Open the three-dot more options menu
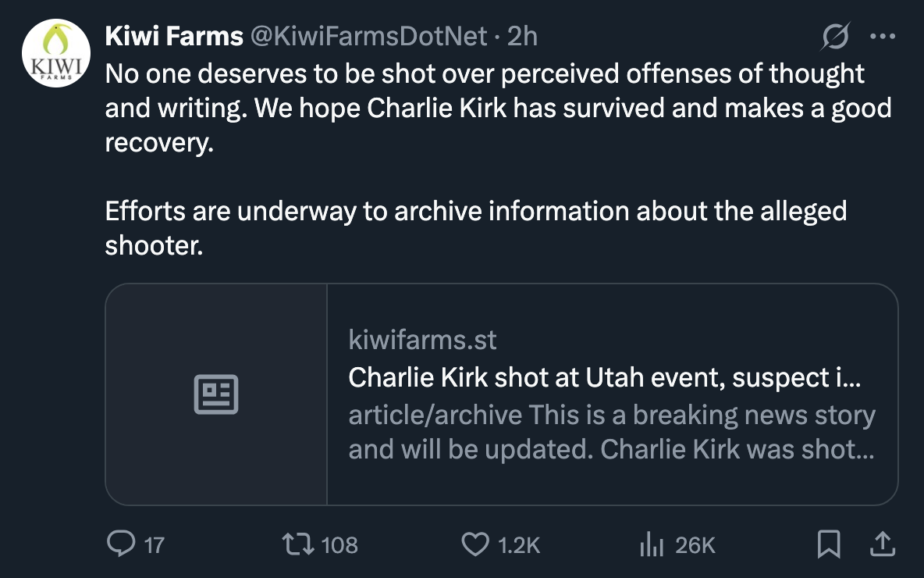The width and height of the screenshot is (924, 578). pyautogui.click(x=883, y=36)
